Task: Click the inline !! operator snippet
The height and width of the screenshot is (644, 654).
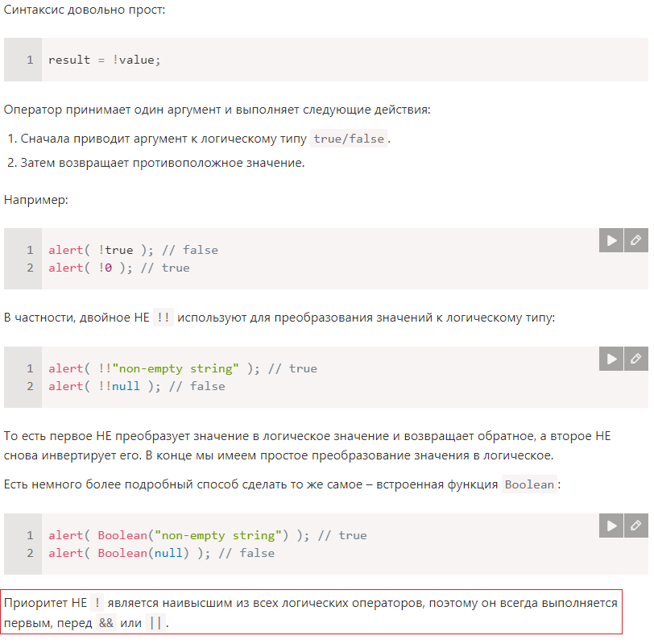Action: pyautogui.click(x=163, y=318)
